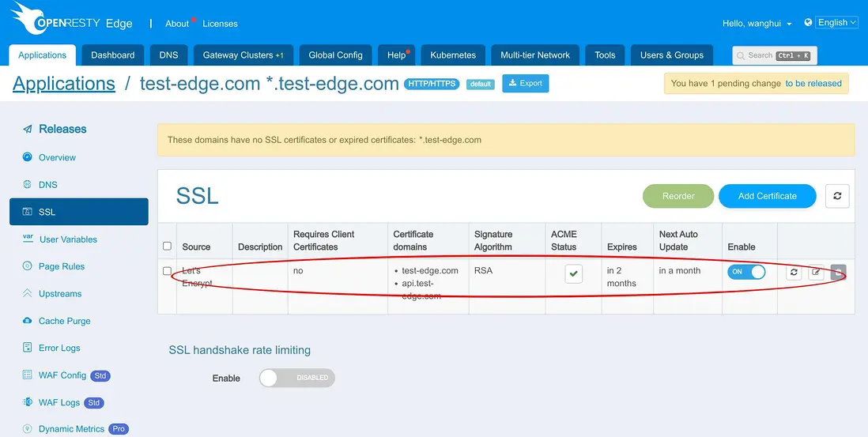Click the green ACME status checkmark
This screenshot has height=437, width=868.
573,273
